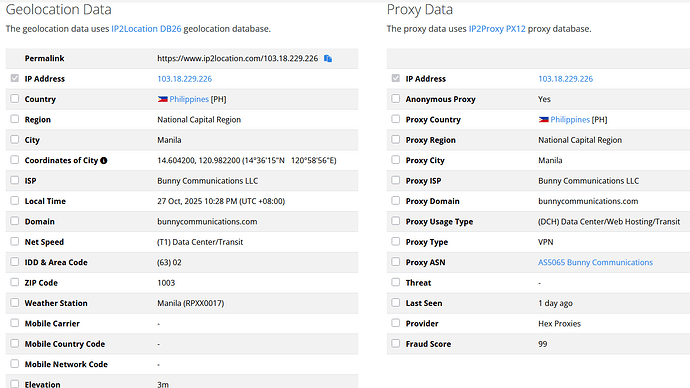690x388 pixels.
Task: Check the Anonymous Proxy checkbox
Action: point(396,99)
